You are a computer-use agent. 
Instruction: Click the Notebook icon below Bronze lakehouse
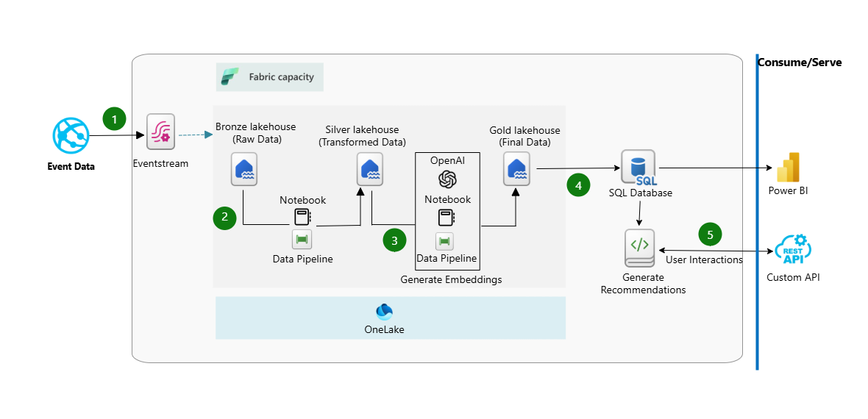(302, 216)
